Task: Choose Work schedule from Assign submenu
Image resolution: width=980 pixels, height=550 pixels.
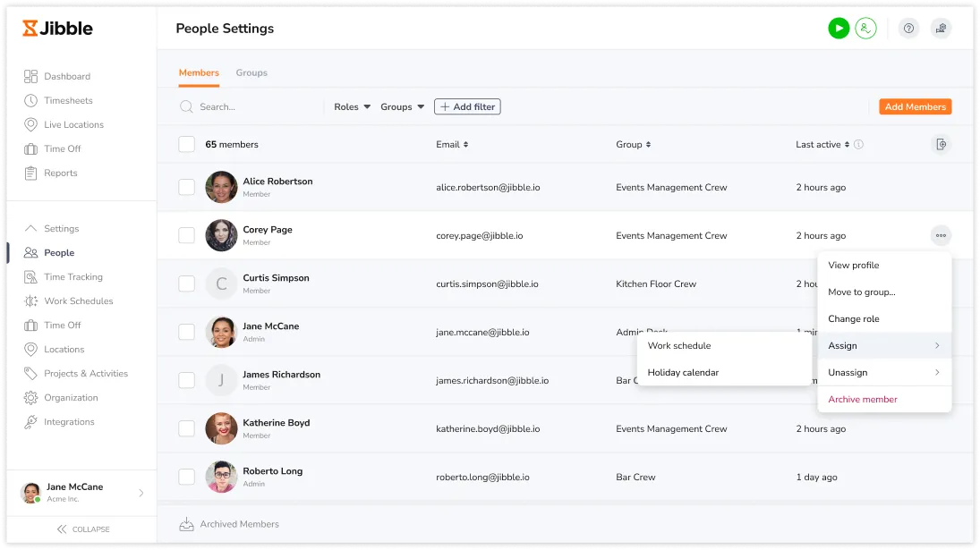Action: pyautogui.click(x=679, y=346)
